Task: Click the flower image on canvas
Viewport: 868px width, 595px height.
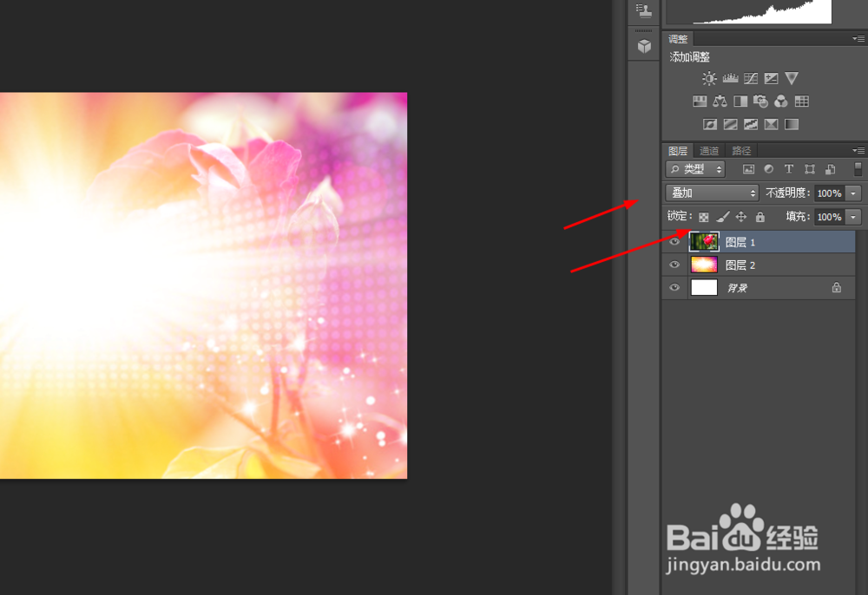Action: pyautogui.click(x=203, y=285)
